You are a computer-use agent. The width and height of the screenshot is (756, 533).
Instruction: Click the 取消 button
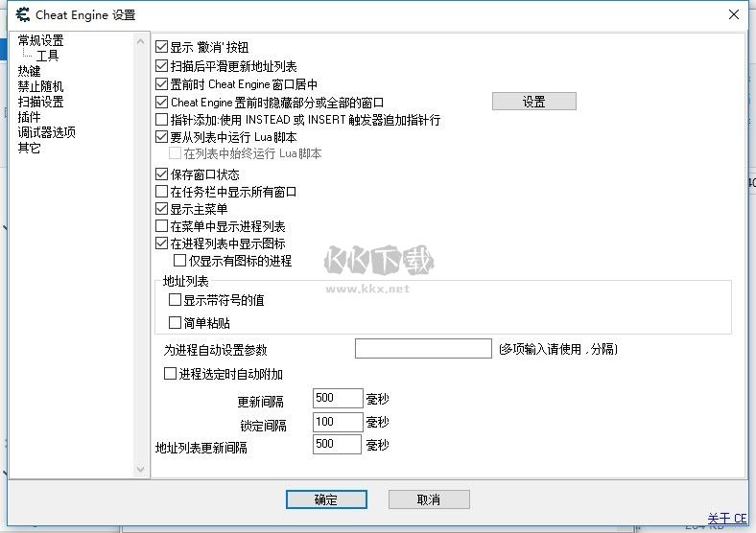tap(429, 499)
